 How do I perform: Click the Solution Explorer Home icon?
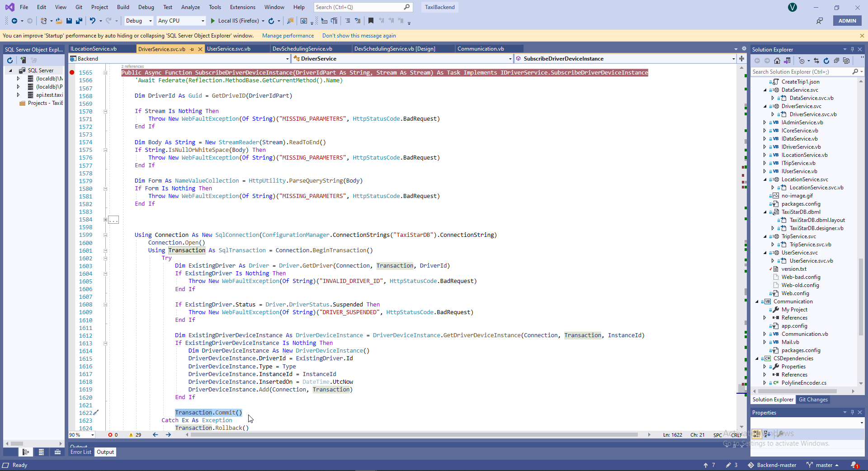click(x=777, y=61)
